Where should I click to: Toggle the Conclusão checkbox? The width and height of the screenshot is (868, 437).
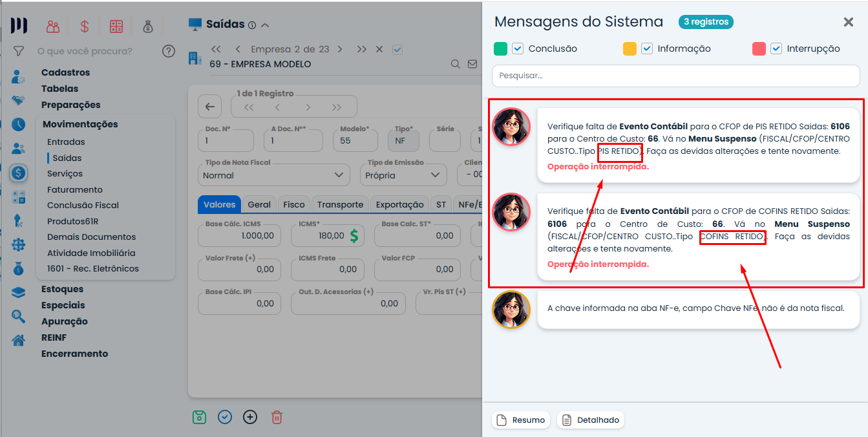tap(518, 48)
